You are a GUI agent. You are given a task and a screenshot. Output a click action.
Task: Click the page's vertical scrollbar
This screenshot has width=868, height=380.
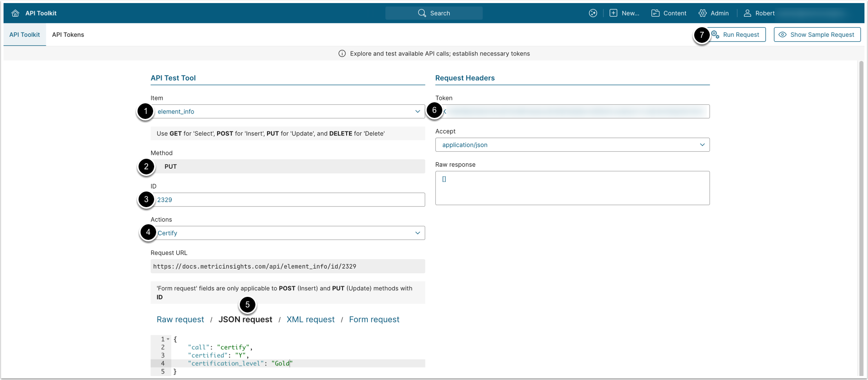click(x=861, y=202)
